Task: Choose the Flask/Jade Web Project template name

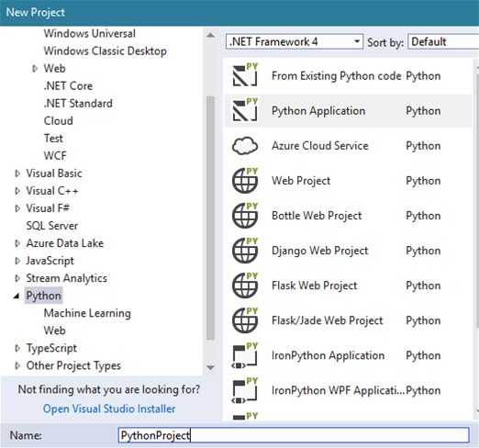Action: point(328,320)
